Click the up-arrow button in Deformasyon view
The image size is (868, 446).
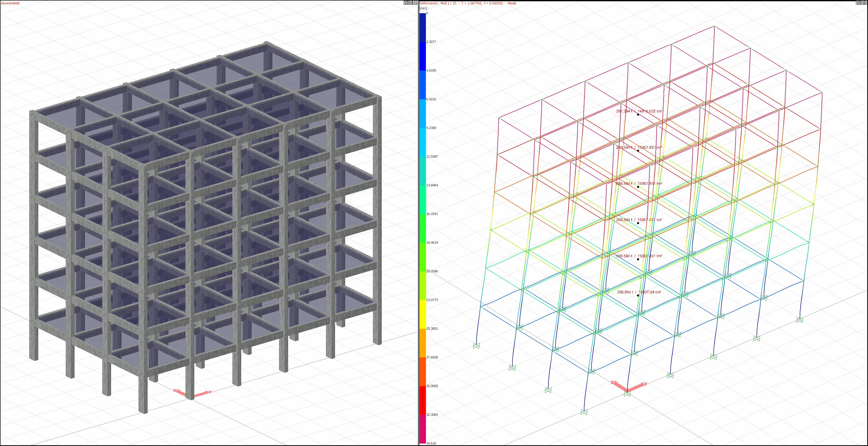[866, 3]
